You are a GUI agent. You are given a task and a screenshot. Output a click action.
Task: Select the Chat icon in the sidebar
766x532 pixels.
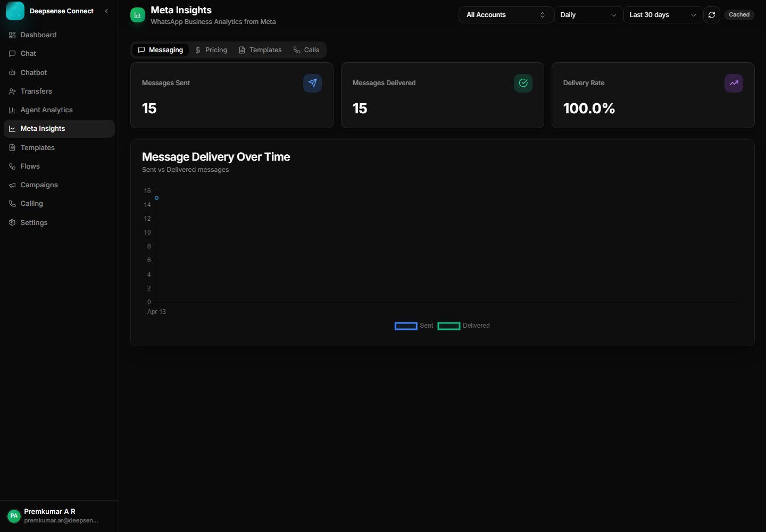[28, 53]
